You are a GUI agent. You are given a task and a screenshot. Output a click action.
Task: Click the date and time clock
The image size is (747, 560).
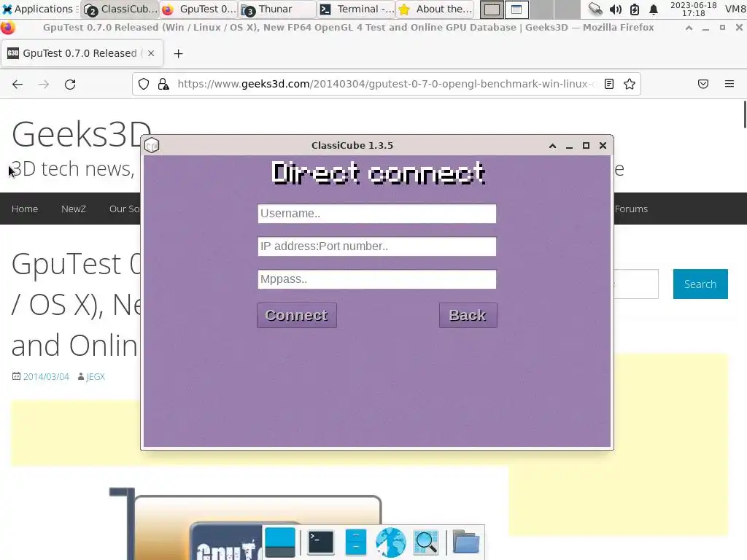click(694, 9)
